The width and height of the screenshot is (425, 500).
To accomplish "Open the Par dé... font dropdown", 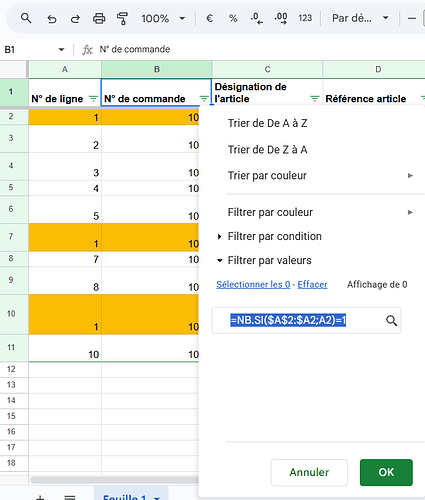I will coord(360,18).
